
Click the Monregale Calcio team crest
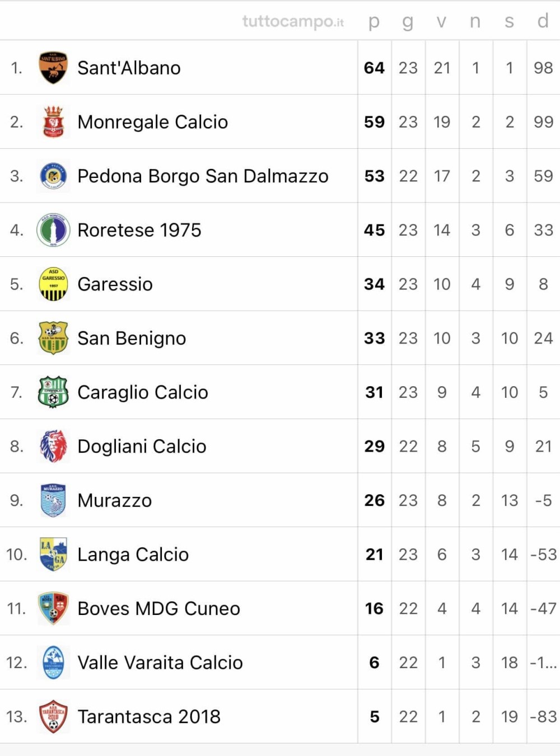(x=53, y=122)
